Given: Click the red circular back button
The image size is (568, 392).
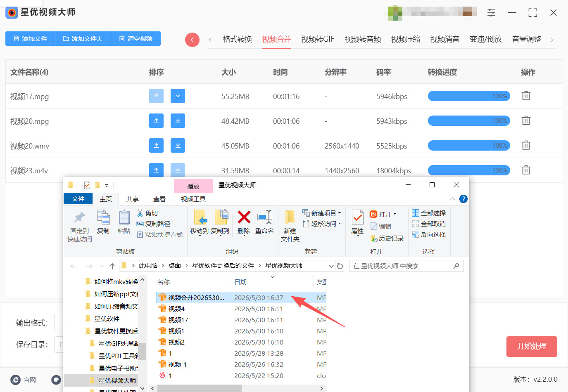Looking at the screenshot, I should pos(192,40).
